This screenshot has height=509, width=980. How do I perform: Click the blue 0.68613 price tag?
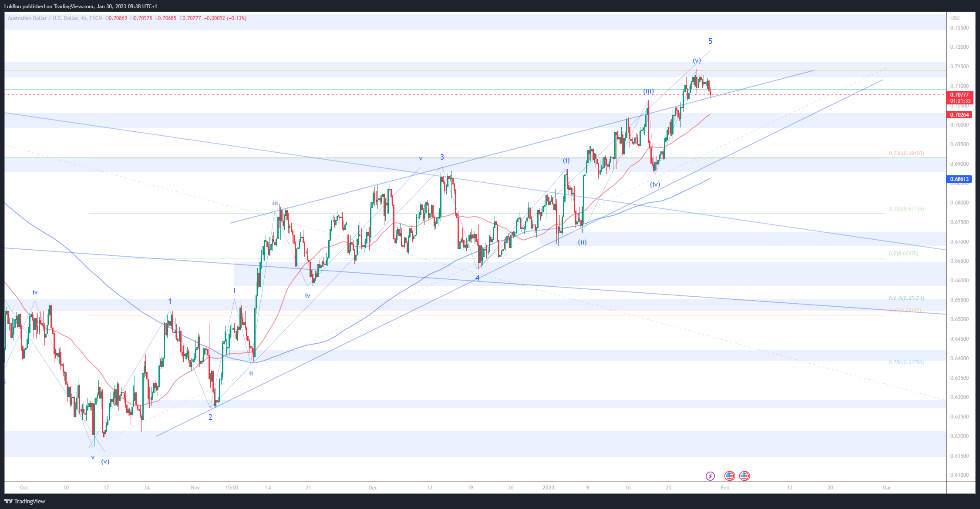coord(959,179)
